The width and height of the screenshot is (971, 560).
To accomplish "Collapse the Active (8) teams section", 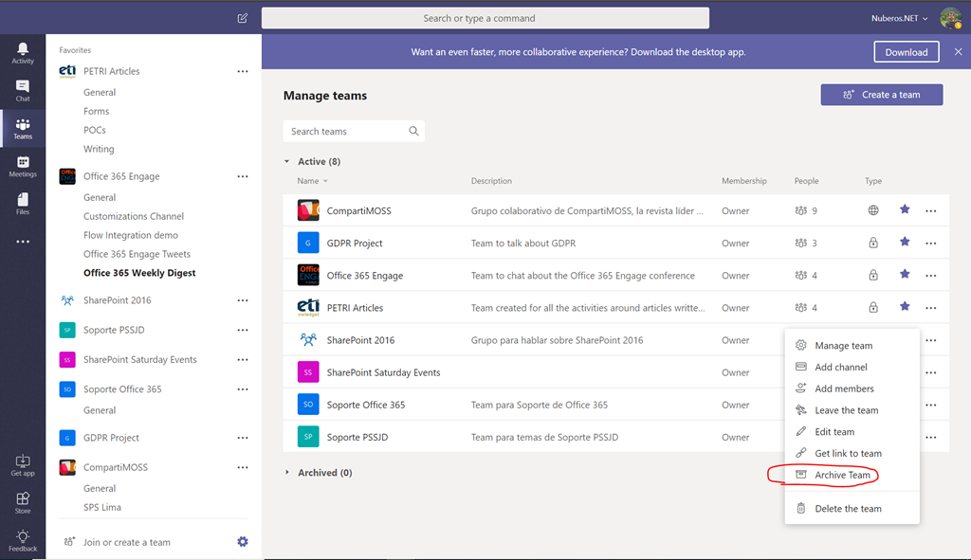I will pos(286,161).
